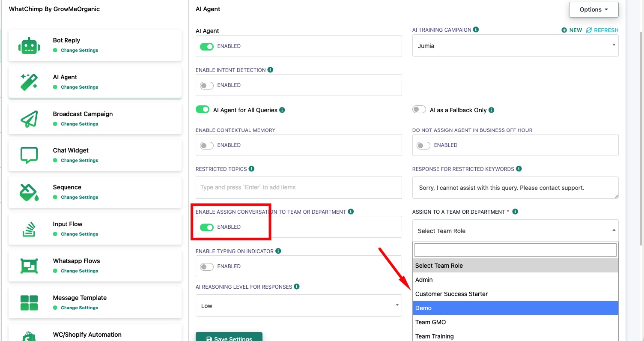Open the AI Reasoning Level dropdown set to Low

coord(299,305)
